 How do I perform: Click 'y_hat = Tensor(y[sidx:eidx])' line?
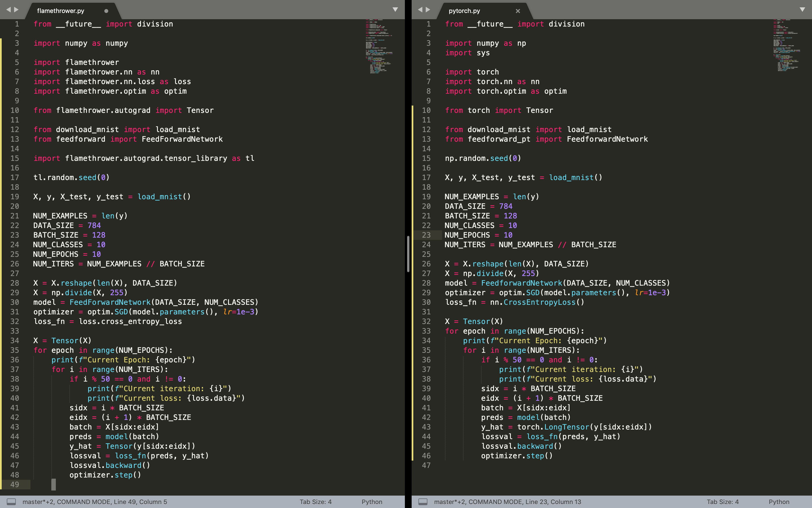tap(132, 446)
